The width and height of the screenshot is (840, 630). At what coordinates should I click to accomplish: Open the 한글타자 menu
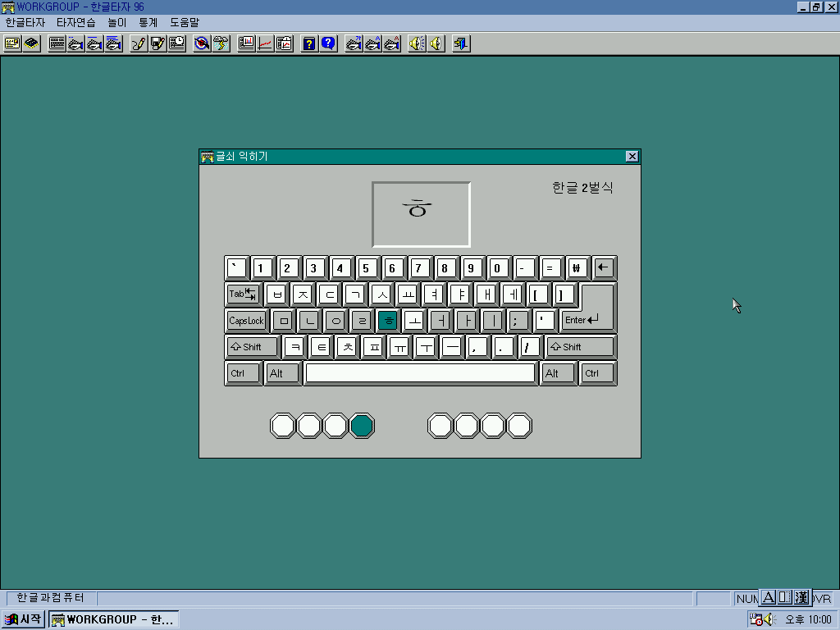pos(25,22)
